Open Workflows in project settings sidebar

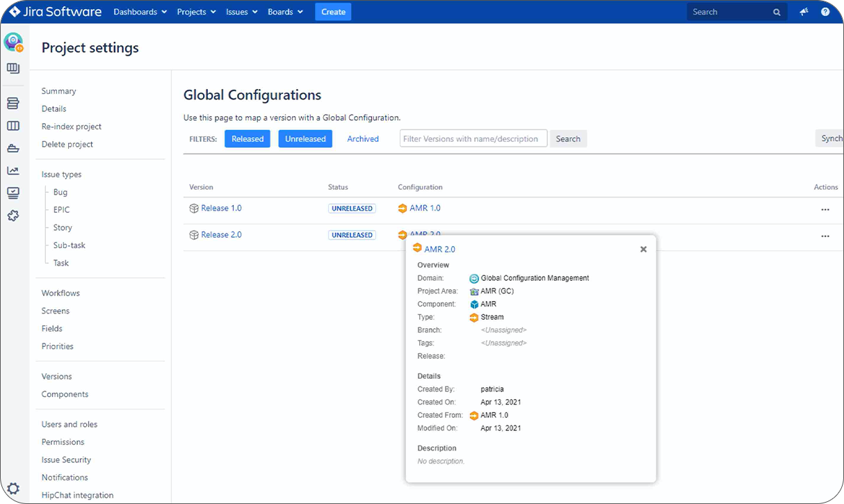click(x=60, y=293)
